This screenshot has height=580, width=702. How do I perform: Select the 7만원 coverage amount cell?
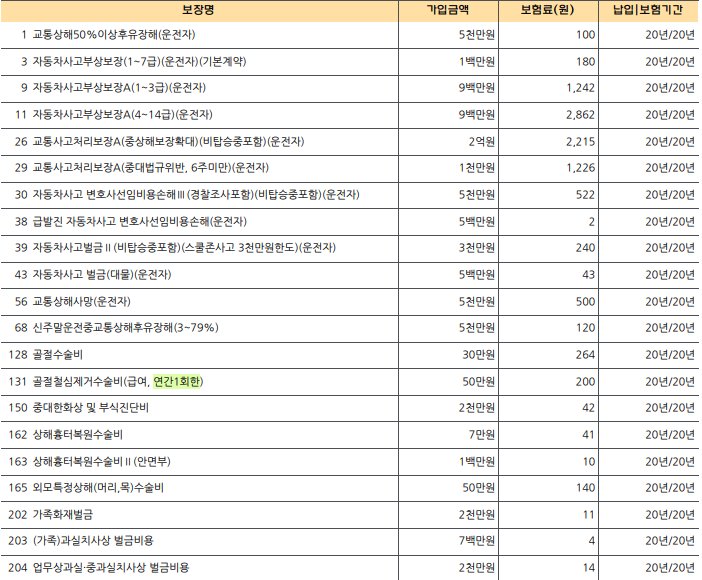[x=481, y=434]
